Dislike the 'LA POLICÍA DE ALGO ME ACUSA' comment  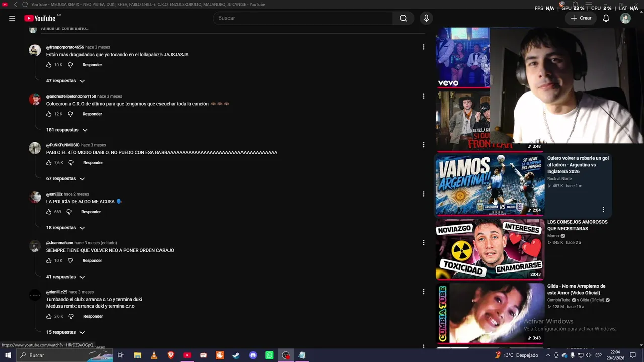69,212
